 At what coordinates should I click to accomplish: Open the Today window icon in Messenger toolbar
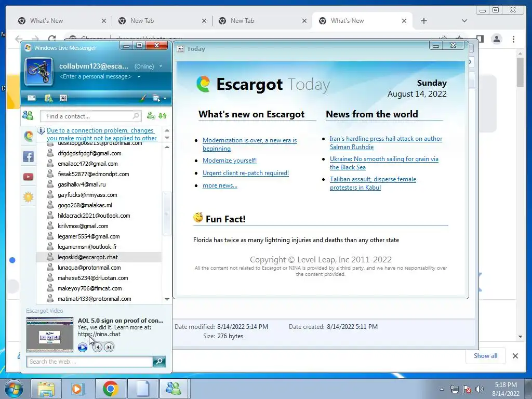(x=63, y=98)
